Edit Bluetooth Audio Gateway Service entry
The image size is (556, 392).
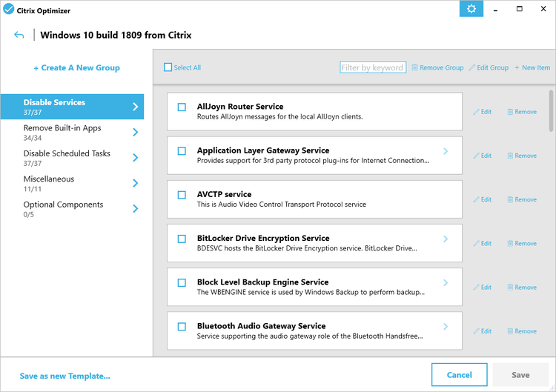[x=483, y=331]
